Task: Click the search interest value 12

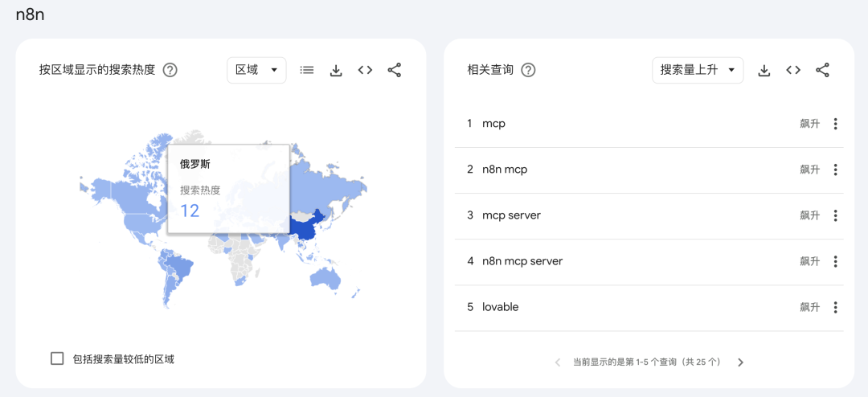Action: click(190, 211)
